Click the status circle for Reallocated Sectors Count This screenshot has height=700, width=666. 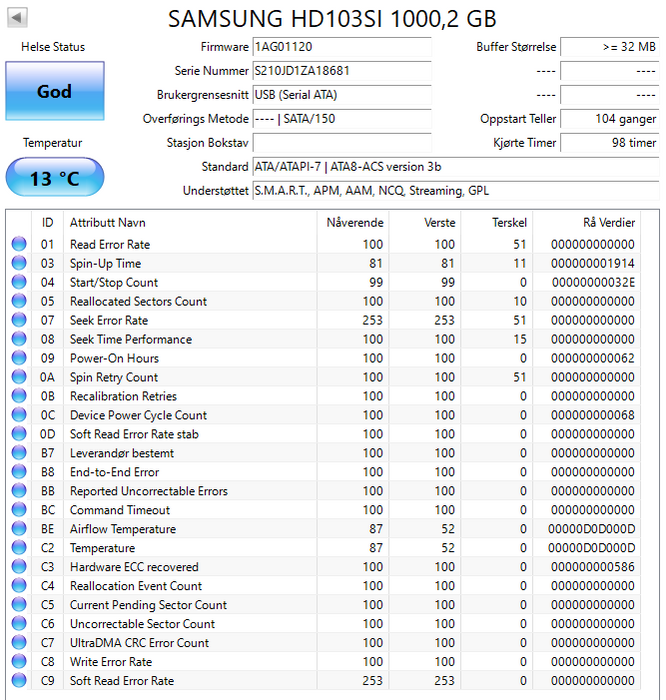tap(19, 301)
